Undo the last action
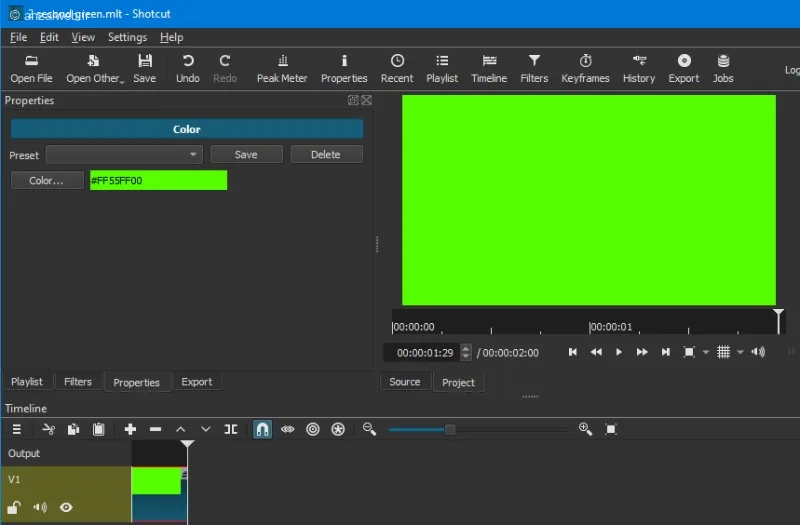 pos(188,69)
